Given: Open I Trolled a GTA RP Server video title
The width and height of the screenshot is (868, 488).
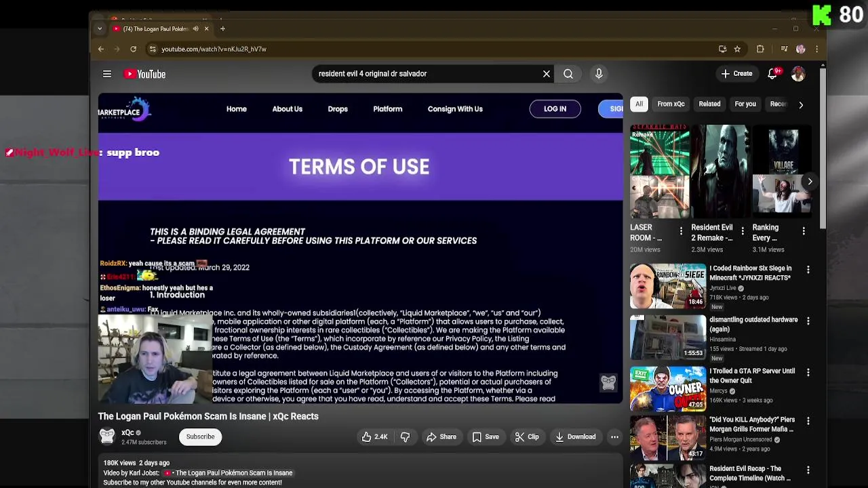Looking at the screenshot, I should (752, 375).
